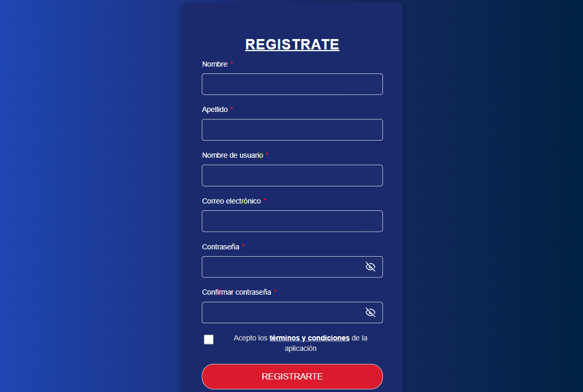Click the asterisk next to Correo electrónico
Viewport: 583px width, 392px height.
point(265,200)
